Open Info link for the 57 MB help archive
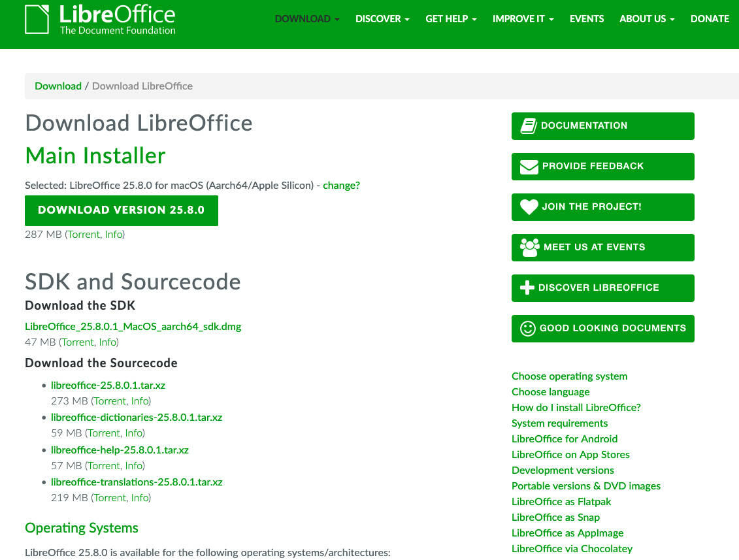This screenshot has height=560, width=739. tap(134, 466)
